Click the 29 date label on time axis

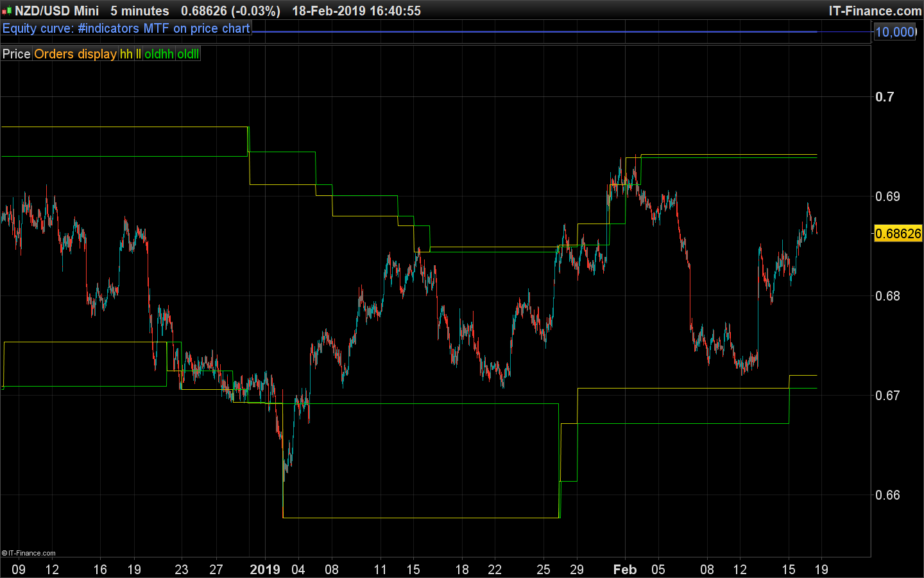coord(577,570)
